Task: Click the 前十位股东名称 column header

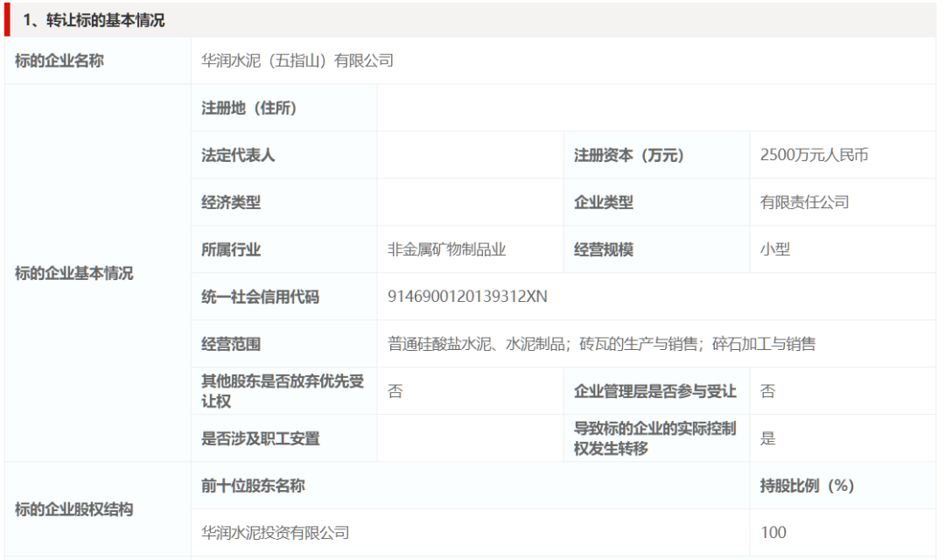Action: pos(253,486)
